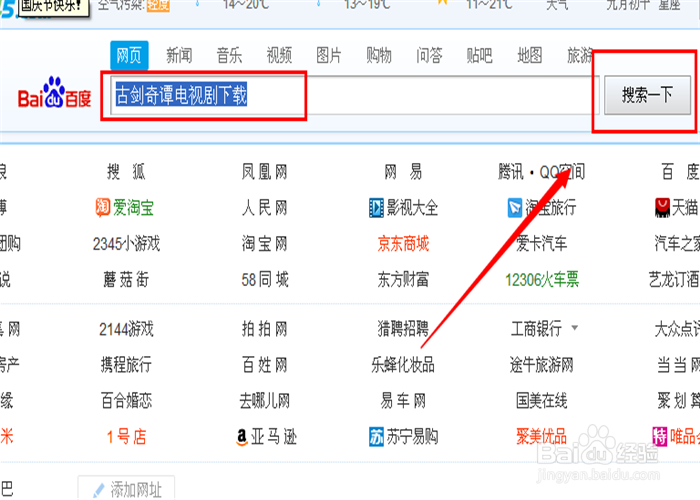Switch to the 图片 search tab
Viewport: 700px width, 500px height.
point(329,56)
